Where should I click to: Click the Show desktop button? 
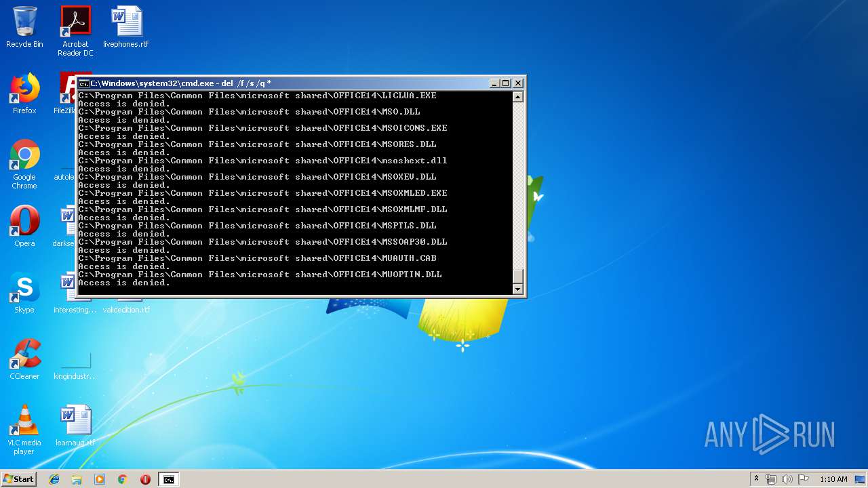(x=861, y=479)
